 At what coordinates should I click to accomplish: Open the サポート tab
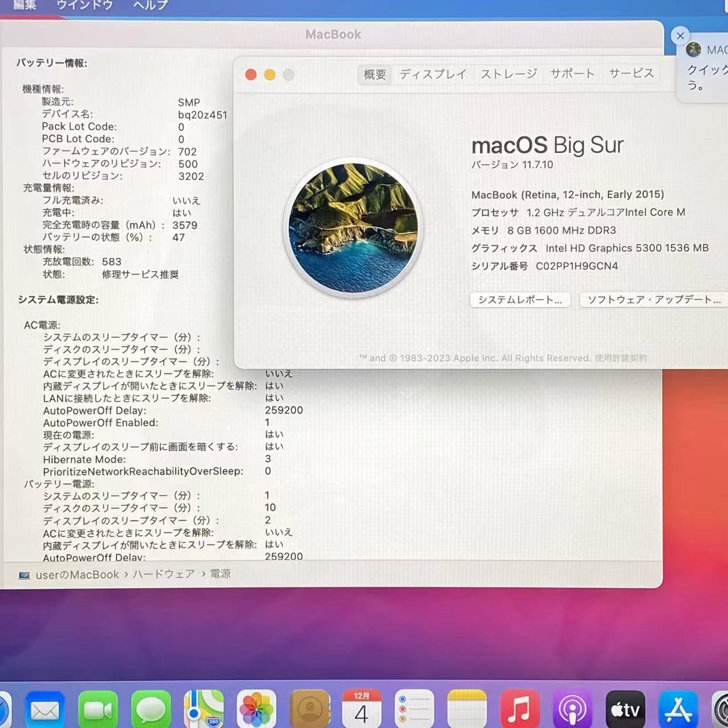click(572, 74)
